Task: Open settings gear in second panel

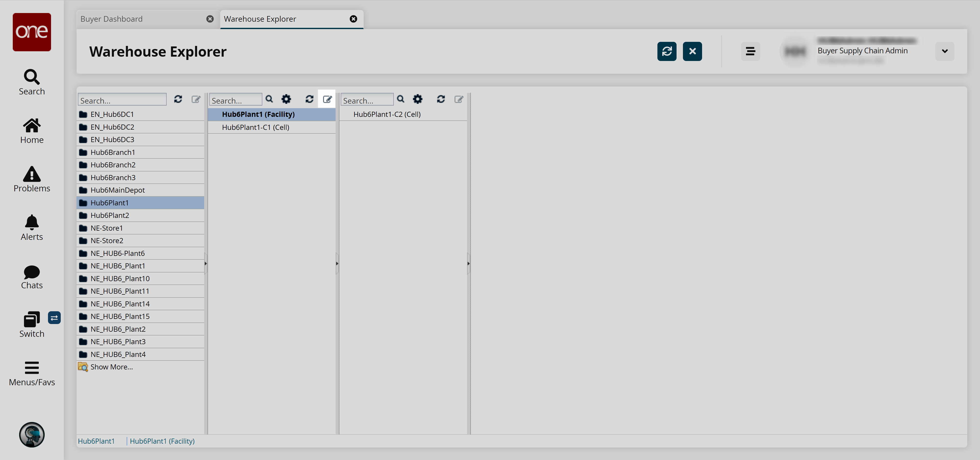Action: pos(286,99)
